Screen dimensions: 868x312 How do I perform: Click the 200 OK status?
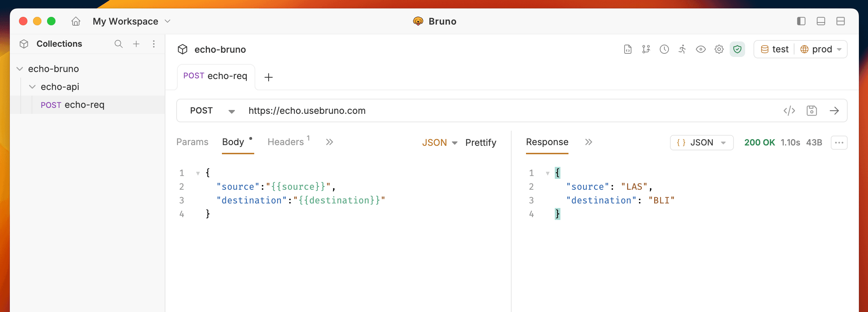[x=759, y=143]
